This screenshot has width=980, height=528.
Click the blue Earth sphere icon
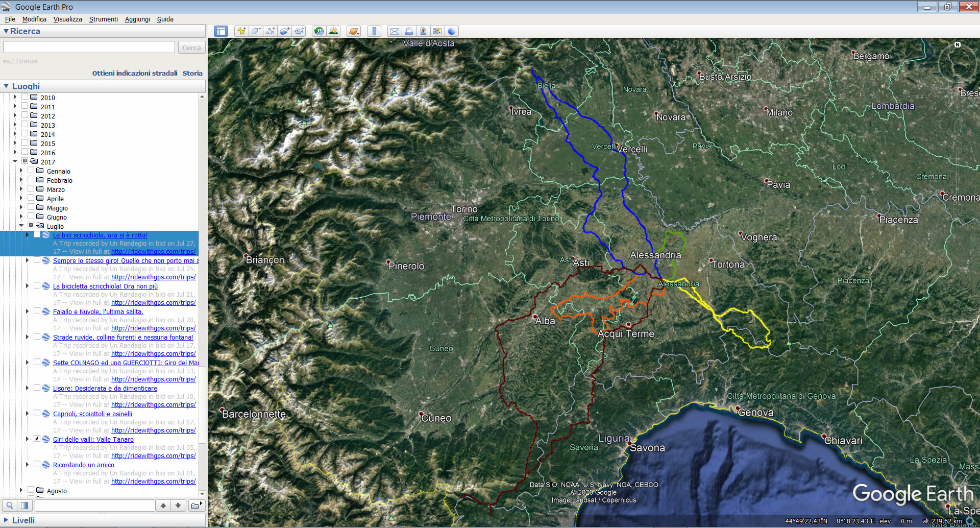tap(452, 31)
